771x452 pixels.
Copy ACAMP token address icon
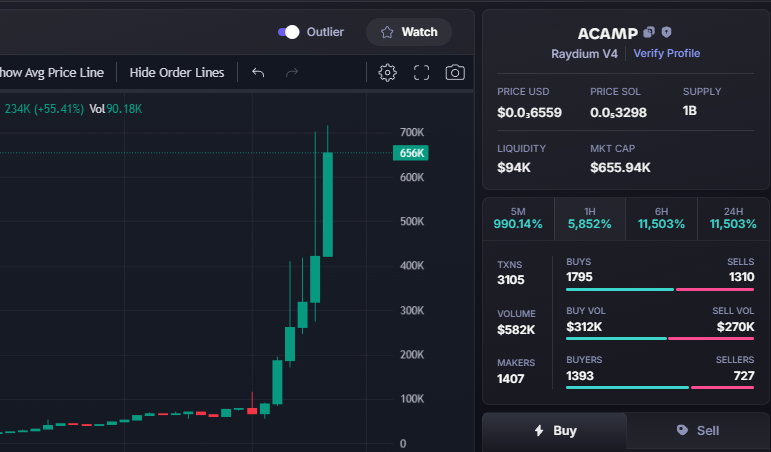coord(649,32)
